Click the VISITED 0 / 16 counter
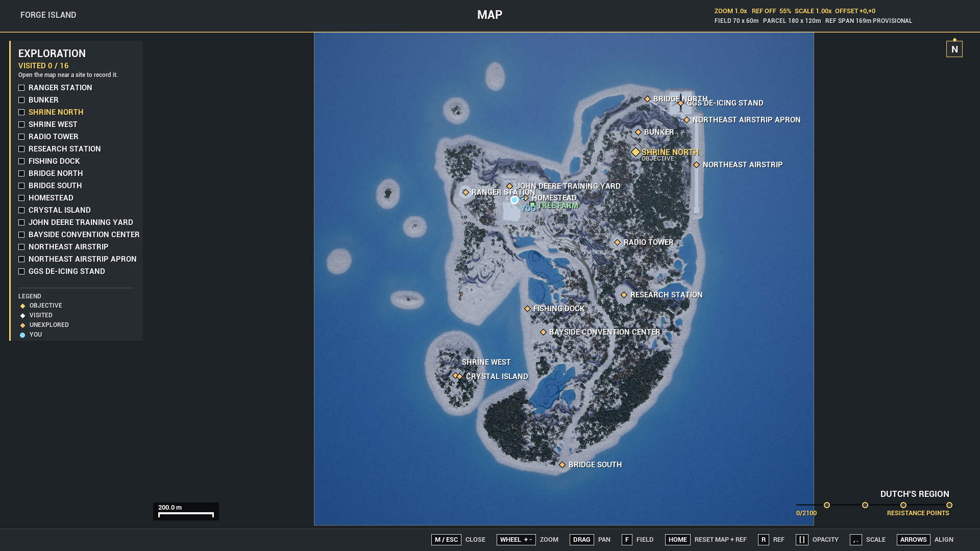The height and width of the screenshot is (551, 980). [43, 66]
